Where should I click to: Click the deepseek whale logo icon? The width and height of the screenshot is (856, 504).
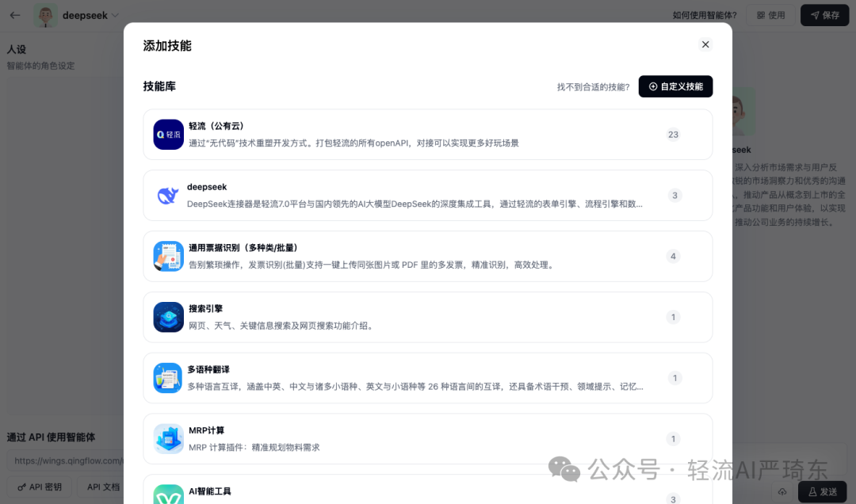[167, 195]
